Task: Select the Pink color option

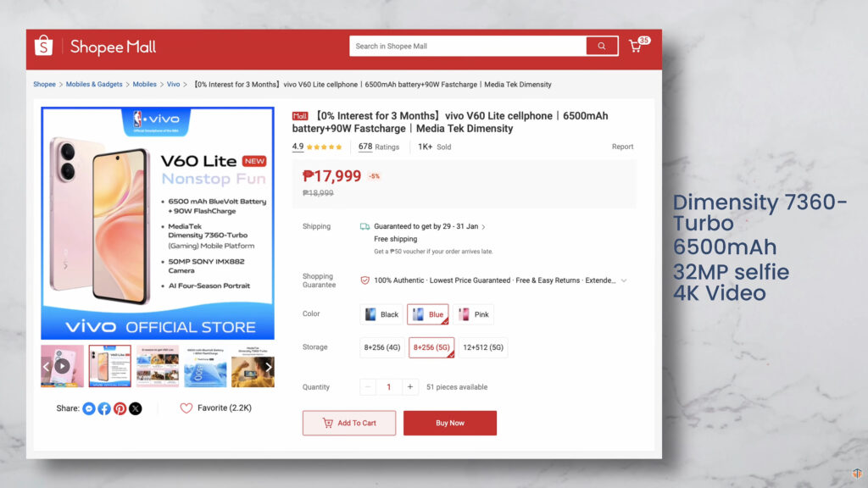Action: click(473, 314)
